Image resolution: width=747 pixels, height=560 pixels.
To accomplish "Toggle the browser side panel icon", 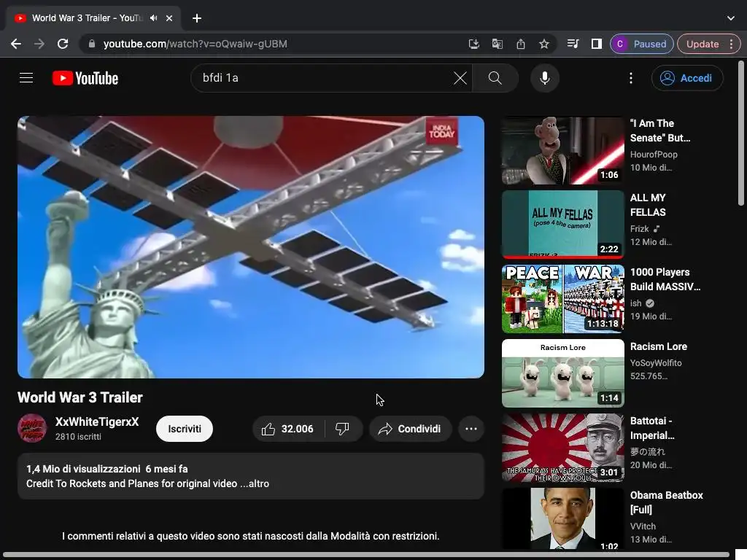I will click(x=597, y=44).
